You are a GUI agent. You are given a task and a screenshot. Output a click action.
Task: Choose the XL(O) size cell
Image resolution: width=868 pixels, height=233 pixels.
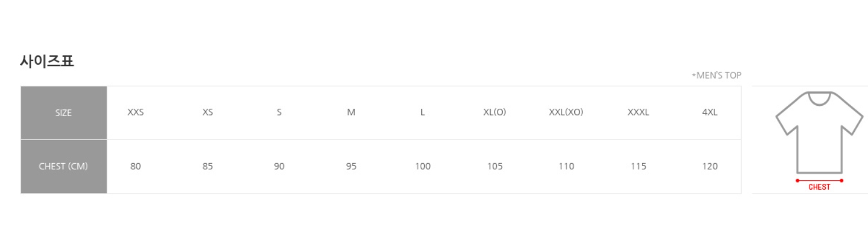(495, 113)
